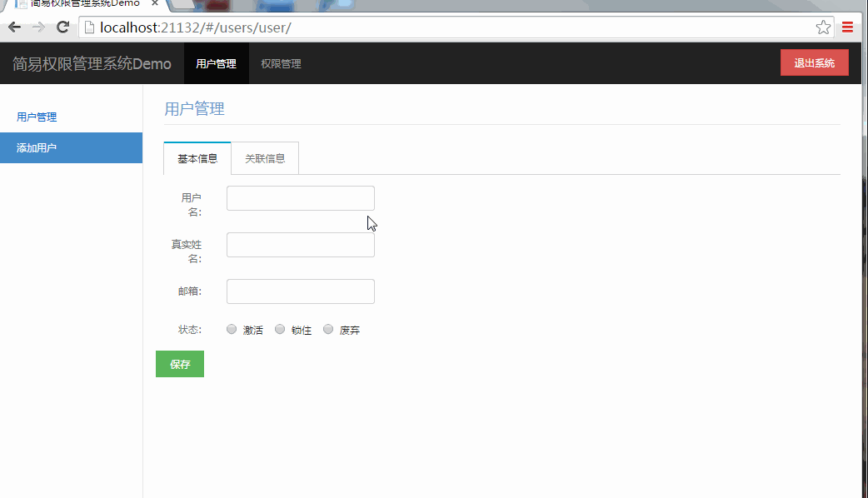Reload the page with refresh icon
Image resolution: width=868 pixels, height=498 pixels.
pyautogui.click(x=62, y=27)
